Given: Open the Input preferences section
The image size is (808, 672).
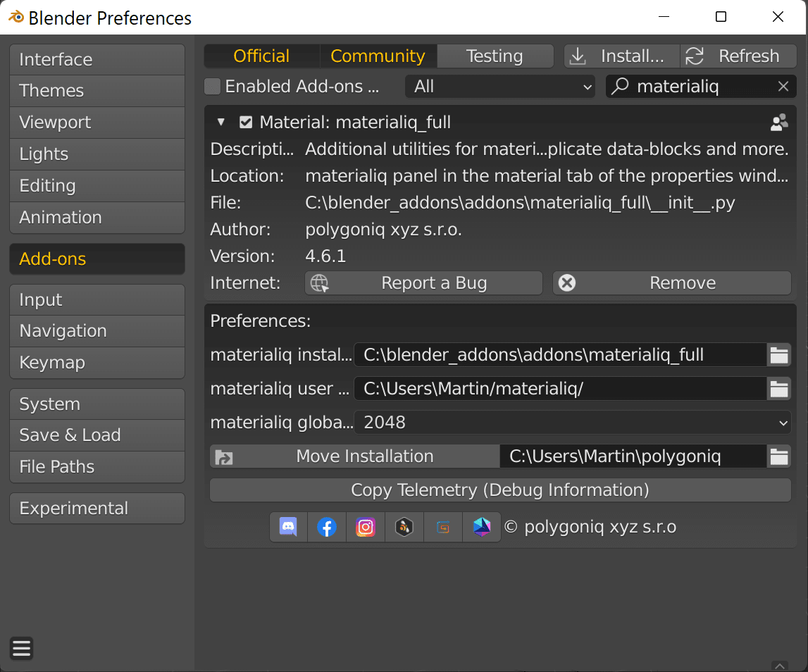Looking at the screenshot, I should coord(97,300).
